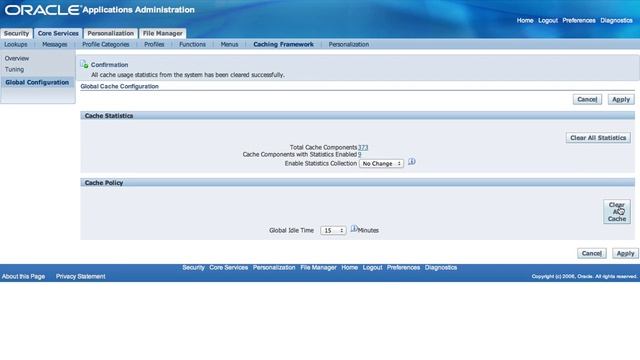Open the File Manager tab
640x360 pixels.
pyautogui.click(x=162, y=33)
